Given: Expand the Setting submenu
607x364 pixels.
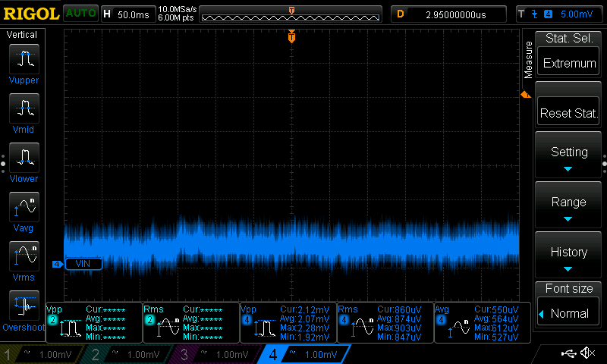Looking at the screenshot, I should pos(568,155).
